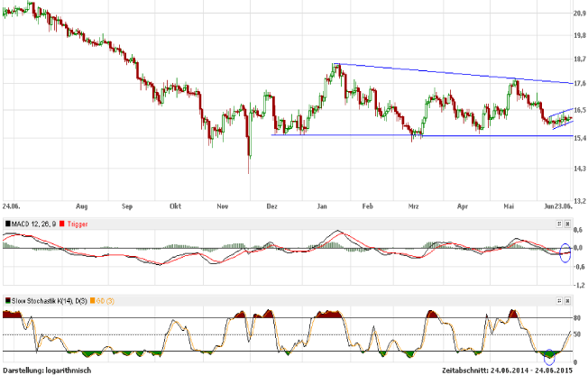Click the Nov label on the time axis
Screen dimensions: 588x375
point(222,206)
